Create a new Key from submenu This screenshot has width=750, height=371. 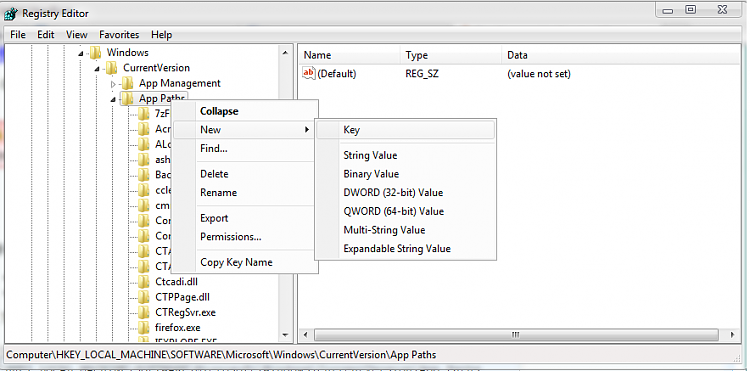point(406,130)
